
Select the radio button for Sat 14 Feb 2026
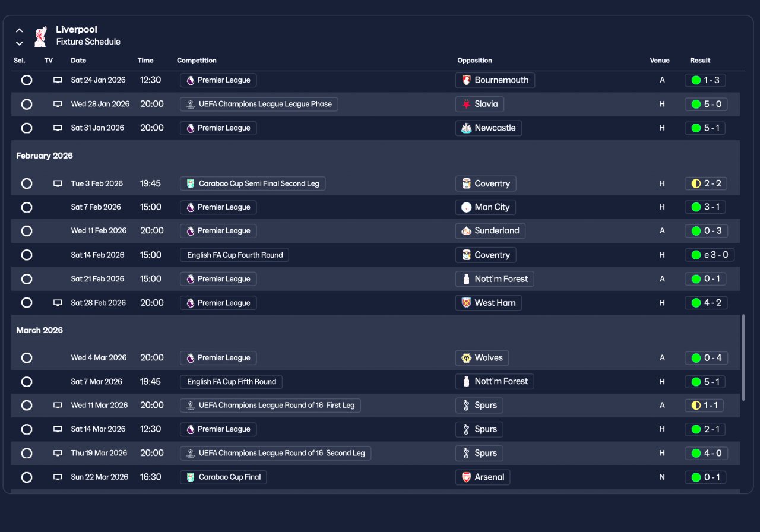click(x=27, y=255)
